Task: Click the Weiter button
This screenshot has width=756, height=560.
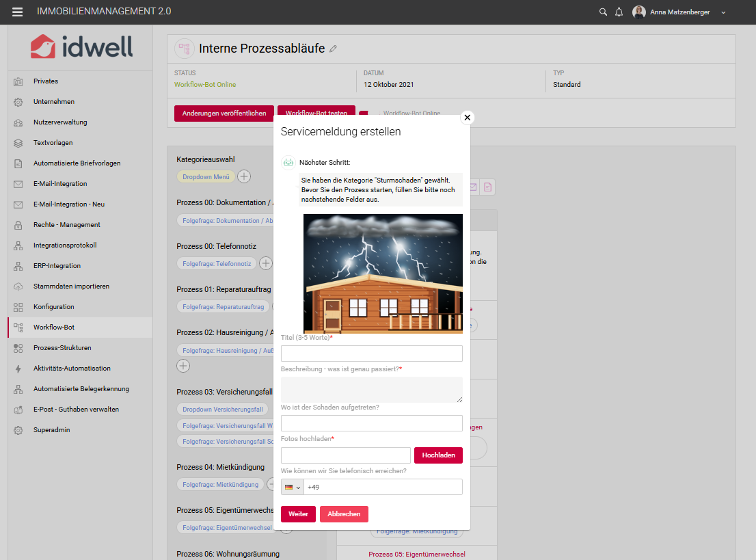Action: [x=298, y=514]
